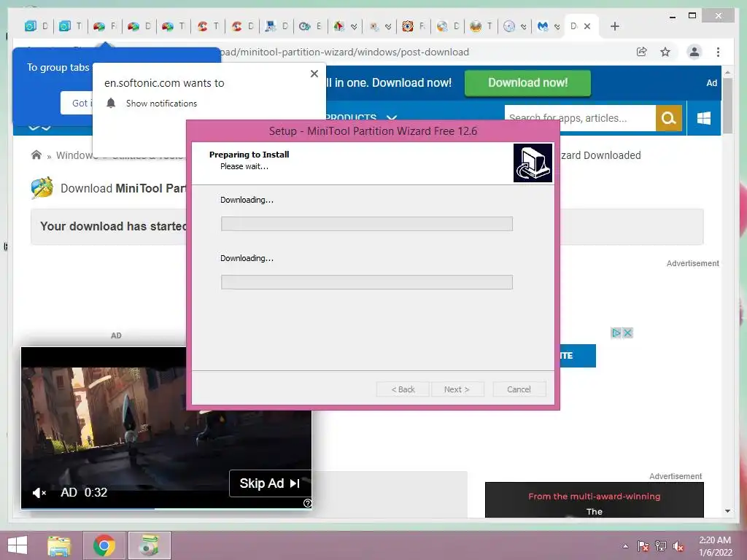The width and height of the screenshot is (747, 560).
Task: Click the second Downloading progress bar
Action: [x=366, y=282]
